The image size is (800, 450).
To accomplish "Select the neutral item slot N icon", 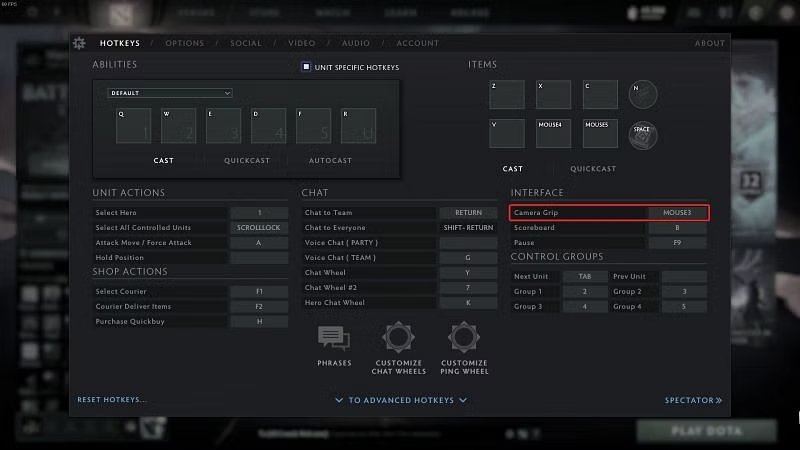I will click(x=643, y=95).
